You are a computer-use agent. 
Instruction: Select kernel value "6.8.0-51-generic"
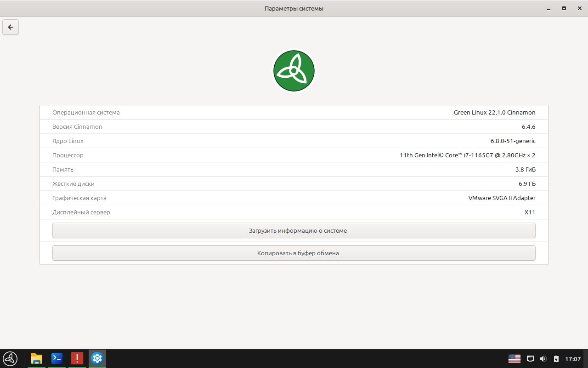tap(513, 141)
